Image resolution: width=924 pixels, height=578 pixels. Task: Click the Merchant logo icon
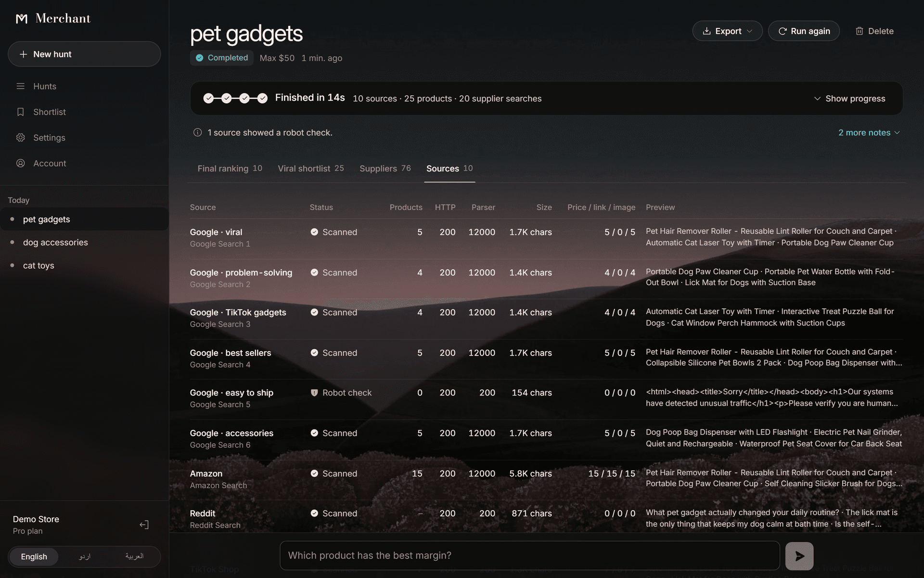pyautogui.click(x=22, y=19)
